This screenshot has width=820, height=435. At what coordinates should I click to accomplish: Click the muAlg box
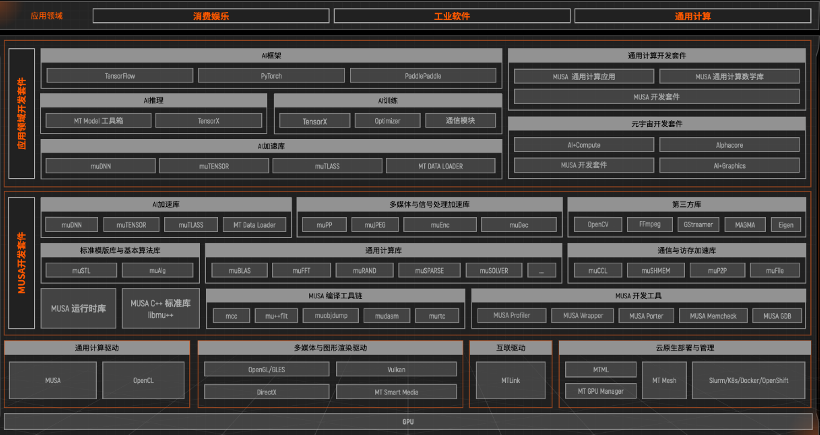coord(157,270)
